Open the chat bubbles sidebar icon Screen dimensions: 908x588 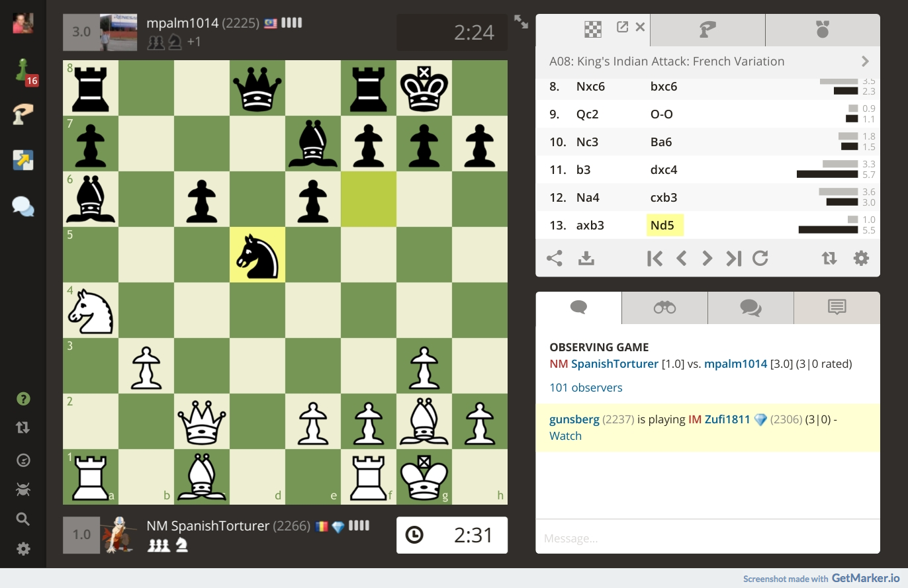tap(23, 206)
